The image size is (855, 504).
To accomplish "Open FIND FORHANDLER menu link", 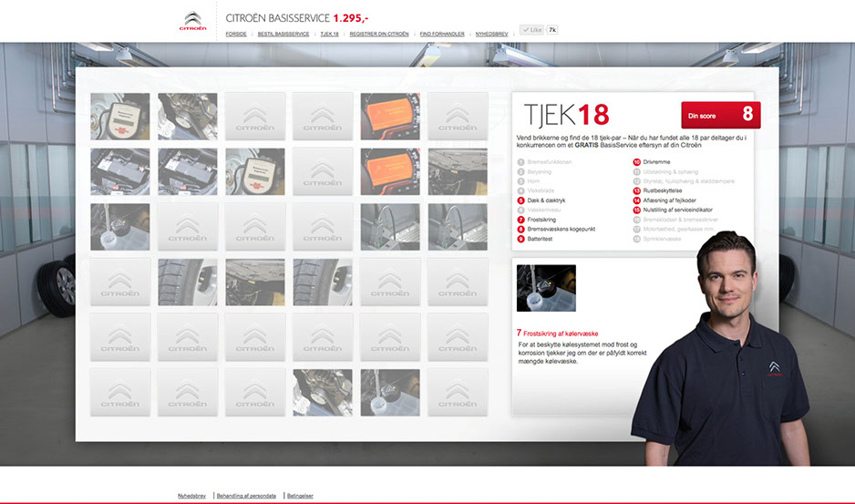I will 442,34.
